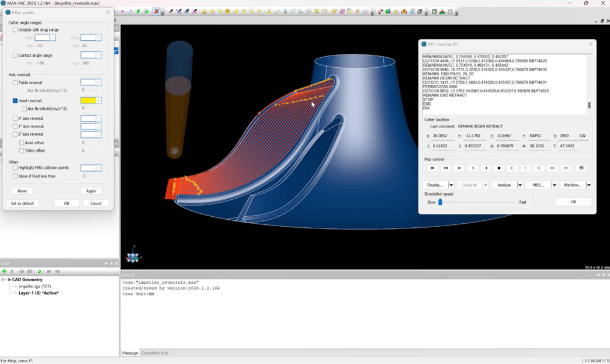Switch to the Operation info tab
The height and width of the screenshot is (364, 610).
155,353
